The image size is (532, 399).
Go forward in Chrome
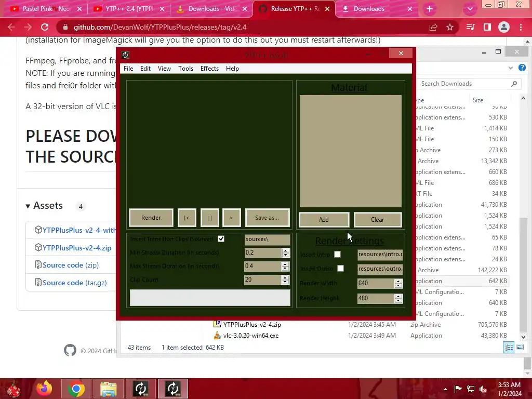point(28,27)
